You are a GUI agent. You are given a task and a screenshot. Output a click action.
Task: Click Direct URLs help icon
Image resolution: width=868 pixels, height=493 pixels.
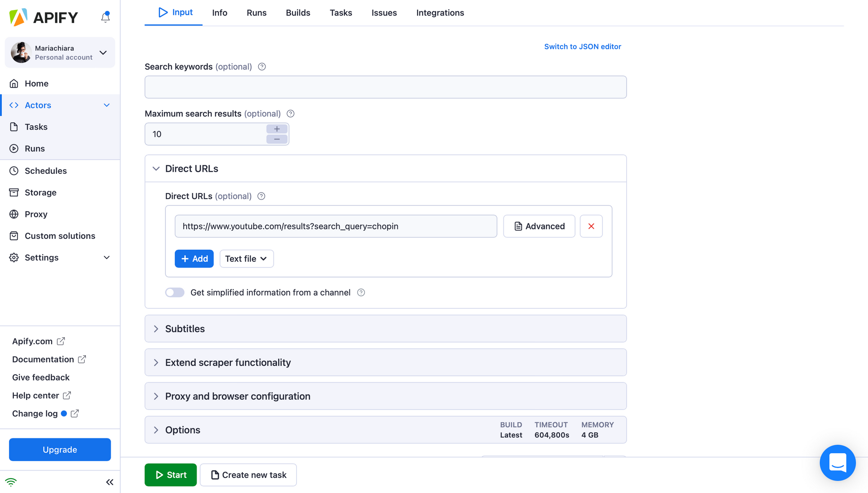(x=261, y=196)
